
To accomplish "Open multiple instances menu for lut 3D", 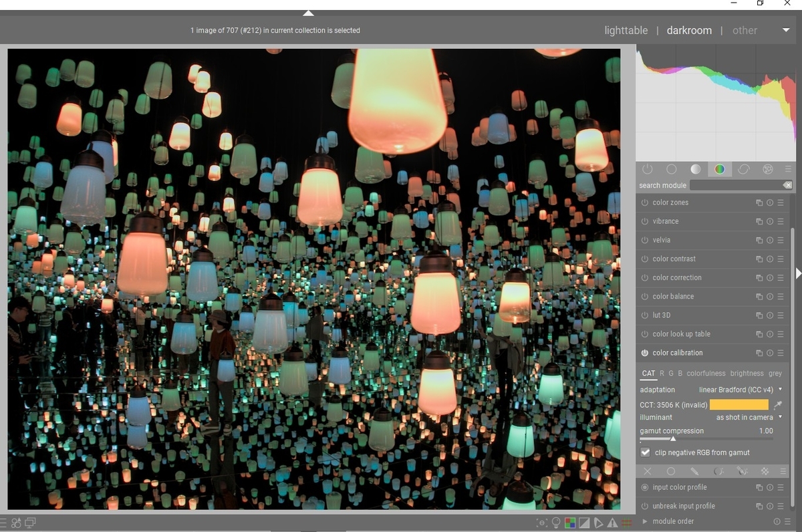I will [759, 315].
